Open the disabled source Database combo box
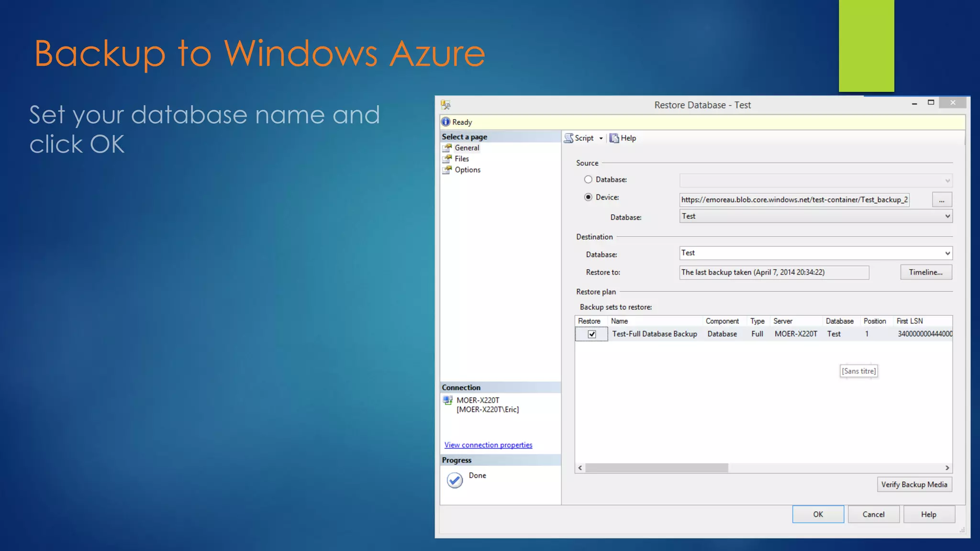 click(x=816, y=180)
